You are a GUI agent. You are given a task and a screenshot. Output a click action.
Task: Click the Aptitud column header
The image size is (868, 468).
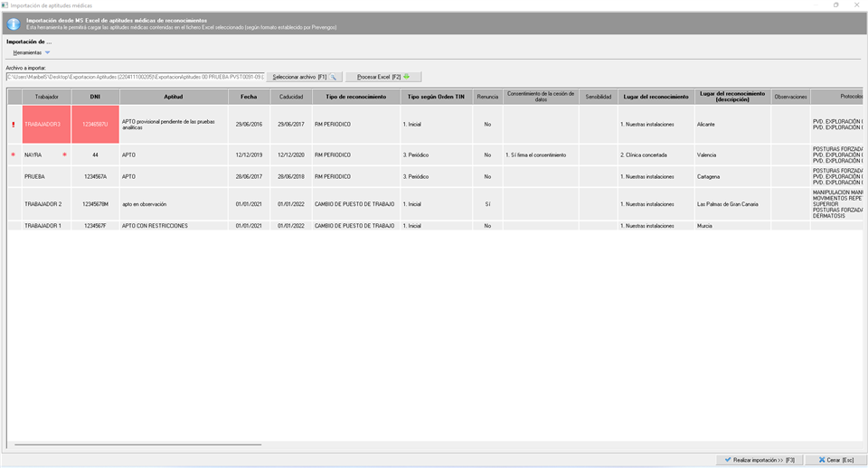coord(173,97)
